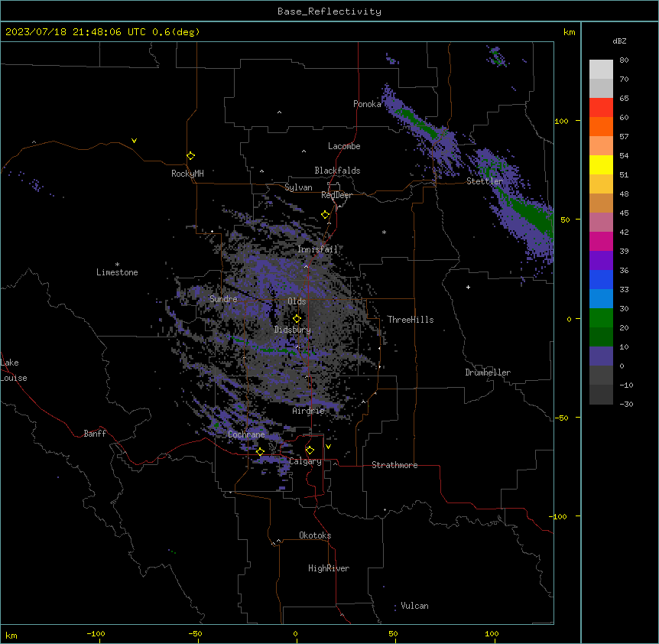Click the Okotoks town label
Screen dimensions: 659x644
[315, 535]
